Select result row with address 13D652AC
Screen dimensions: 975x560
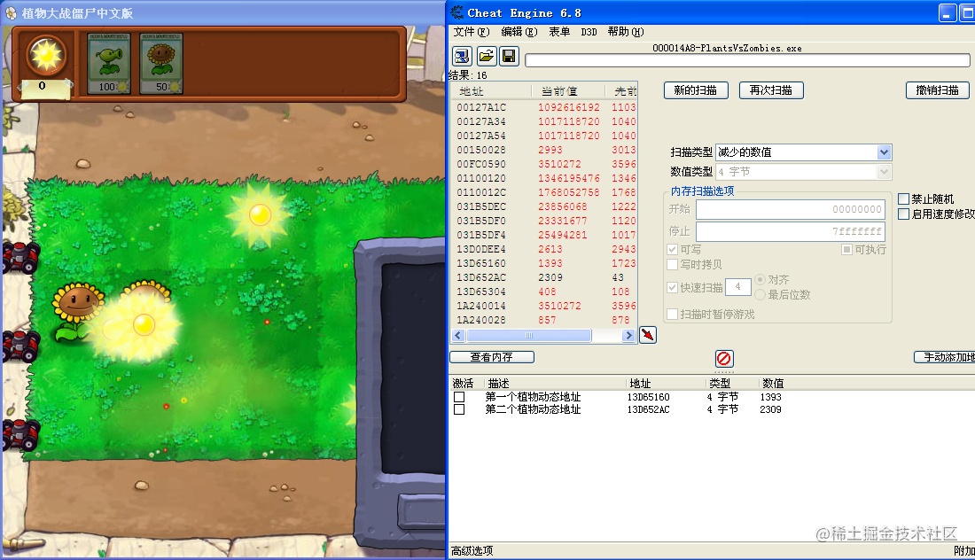[x=544, y=278]
